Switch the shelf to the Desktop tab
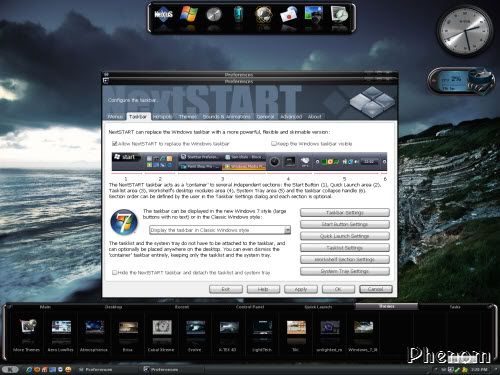This screenshot has width=500, height=375. pyautogui.click(x=113, y=307)
